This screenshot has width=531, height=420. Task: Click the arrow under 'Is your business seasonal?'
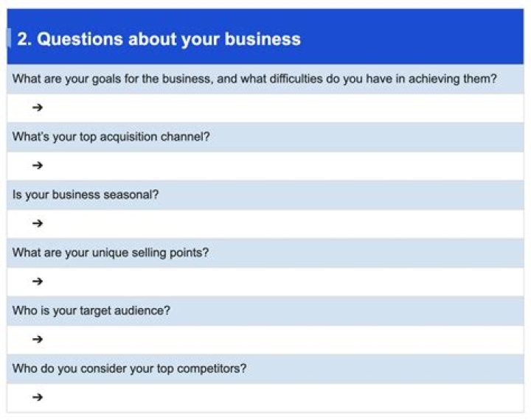point(38,223)
